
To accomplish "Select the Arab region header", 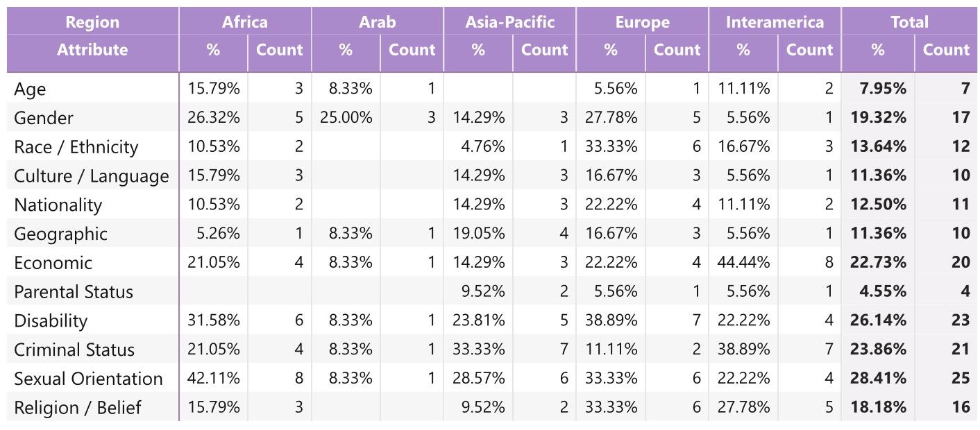I will [x=377, y=21].
